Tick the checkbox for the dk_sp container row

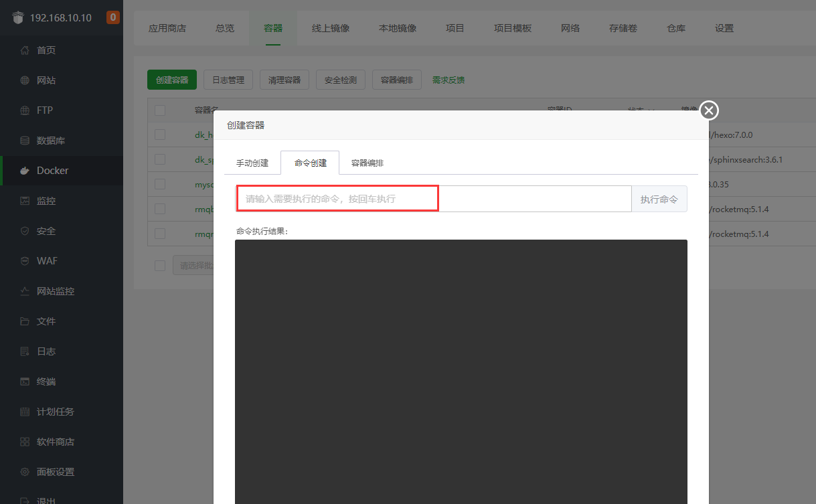coord(160,159)
